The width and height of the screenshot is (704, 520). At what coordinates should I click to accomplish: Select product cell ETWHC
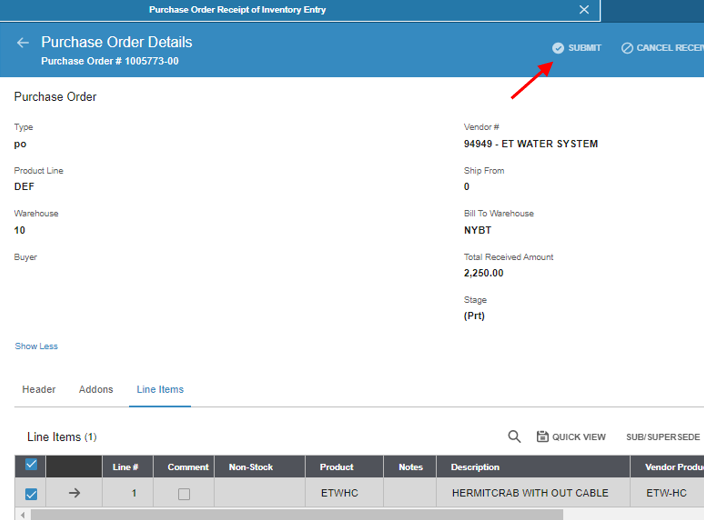(x=344, y=493)
